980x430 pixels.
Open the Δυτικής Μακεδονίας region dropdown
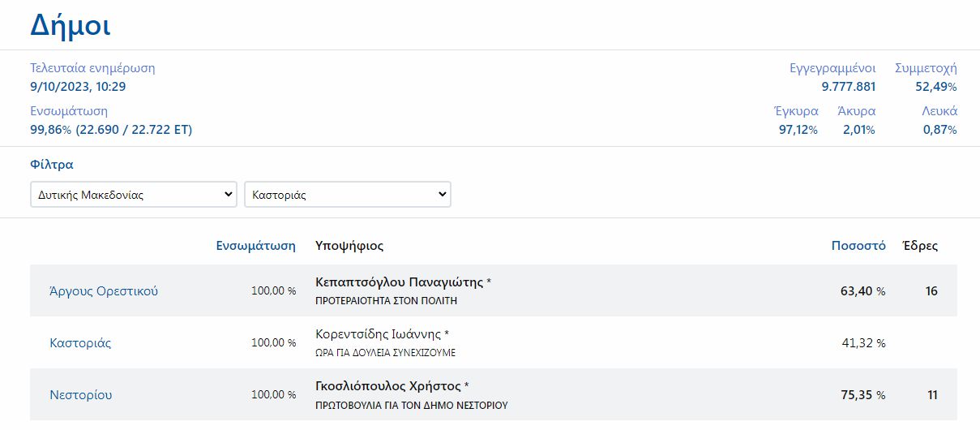[133, 195]
